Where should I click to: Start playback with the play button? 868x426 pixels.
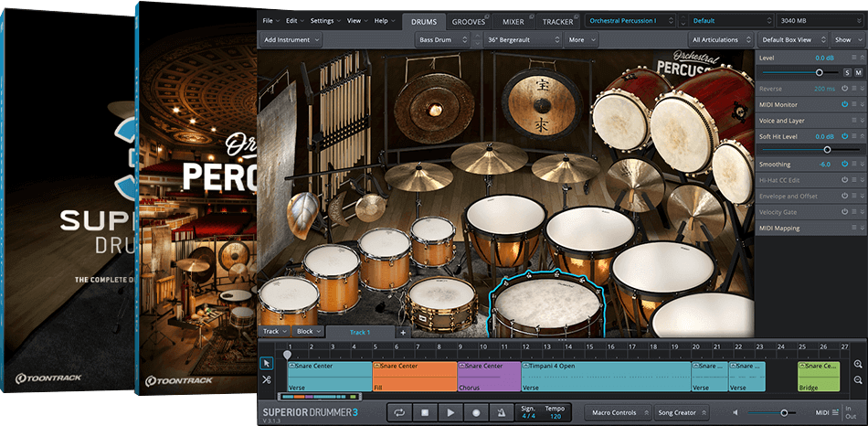[x=450, y=412]
